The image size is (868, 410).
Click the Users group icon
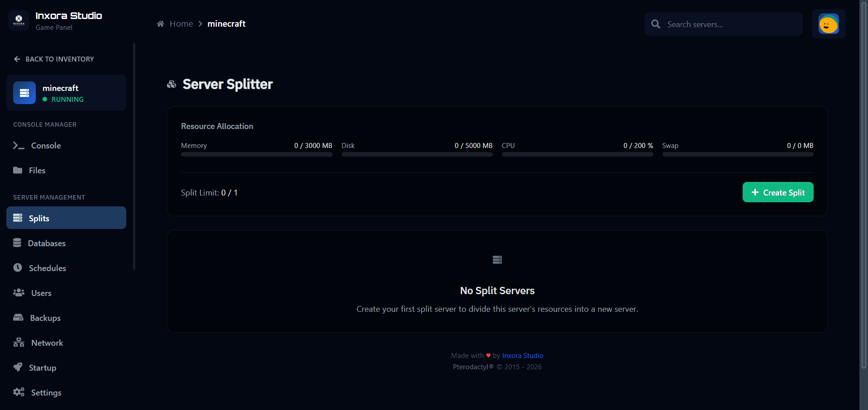point(18,293)
